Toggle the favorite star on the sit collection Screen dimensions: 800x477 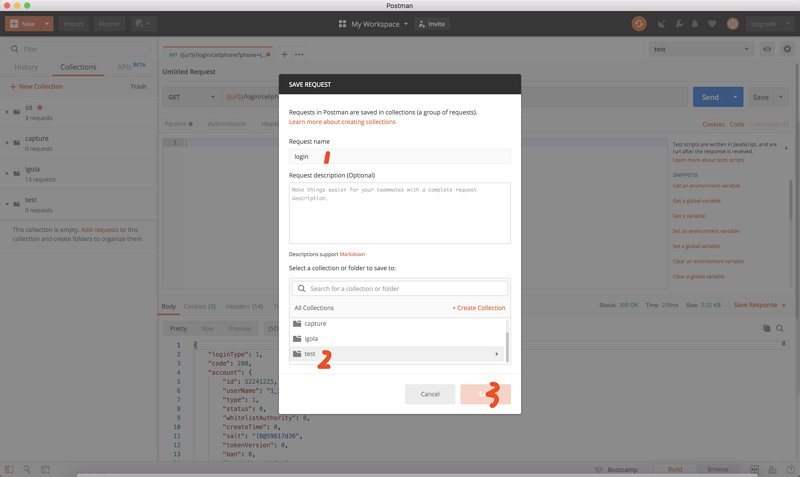tap(40, 108)
